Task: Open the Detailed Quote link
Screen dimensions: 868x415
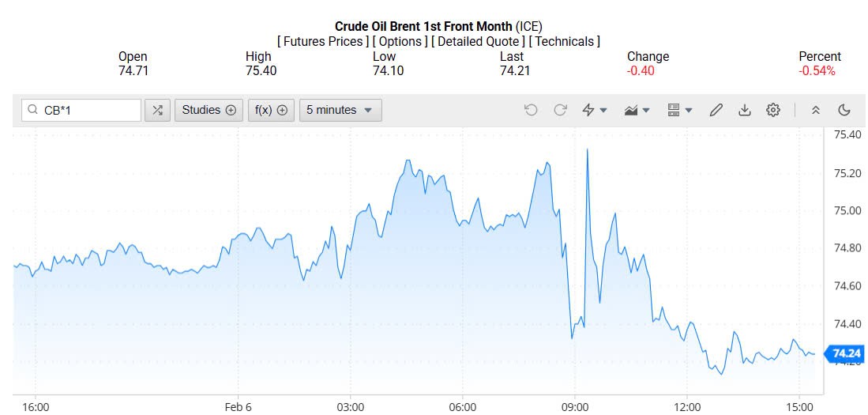Action: click(478, 41)
